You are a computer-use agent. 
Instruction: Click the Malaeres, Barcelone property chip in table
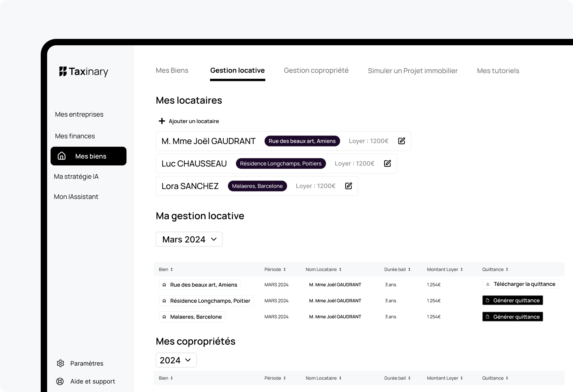click(x=192, y=317)
